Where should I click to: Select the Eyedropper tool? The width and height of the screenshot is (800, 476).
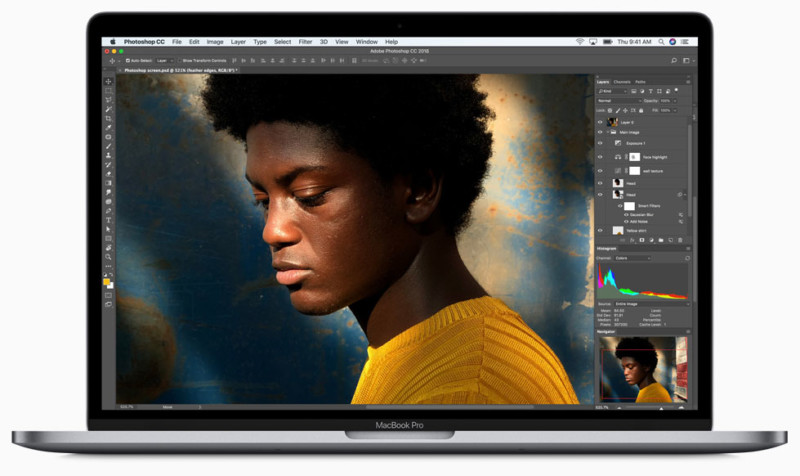coord(108,128)
